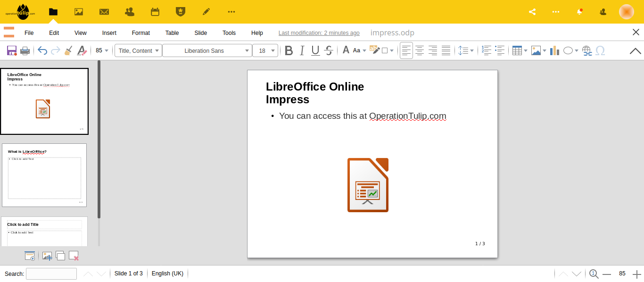This screenshot has height=282, width=644.
Task: Click the 'English (UK)' language status
Action: point(168,274)
